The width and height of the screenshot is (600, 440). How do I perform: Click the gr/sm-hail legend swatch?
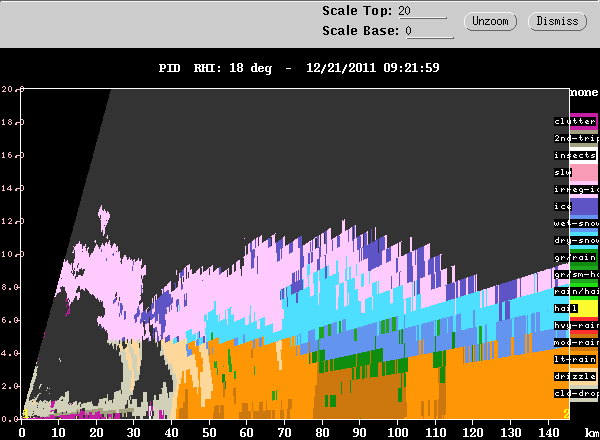click(x=584, y=274)
